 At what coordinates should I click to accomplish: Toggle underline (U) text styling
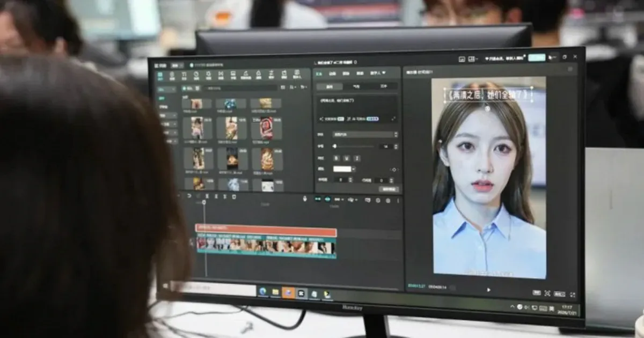coord(347,158)
